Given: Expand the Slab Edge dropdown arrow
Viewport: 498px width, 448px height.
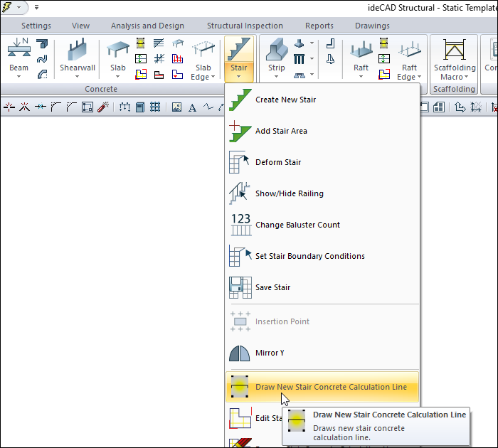Looking at the screenshot, I should coord(213,77).
